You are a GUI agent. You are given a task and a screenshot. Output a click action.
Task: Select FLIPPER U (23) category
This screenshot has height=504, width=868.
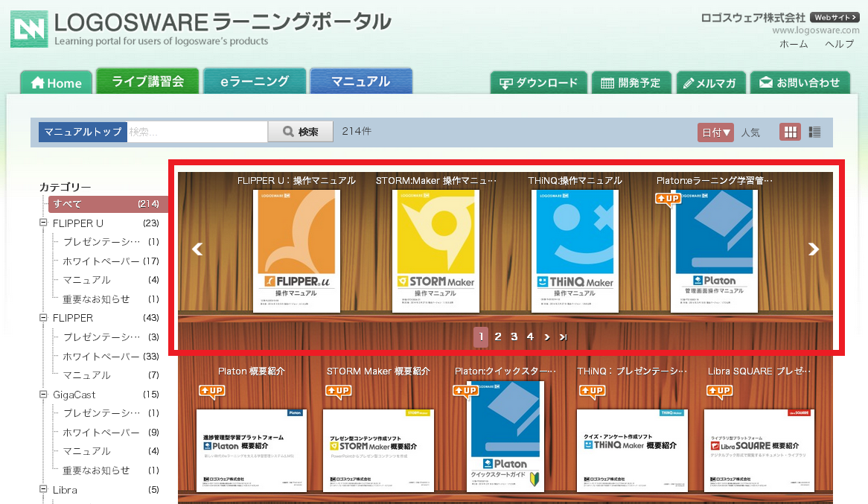click(106, 223)
